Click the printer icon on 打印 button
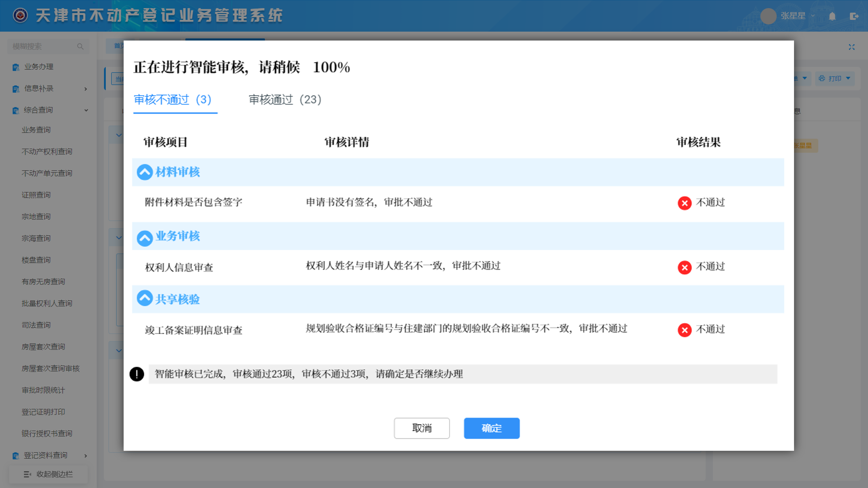This screenshot has height=488, width=868. pyautogui.click(x=822, y=78)
